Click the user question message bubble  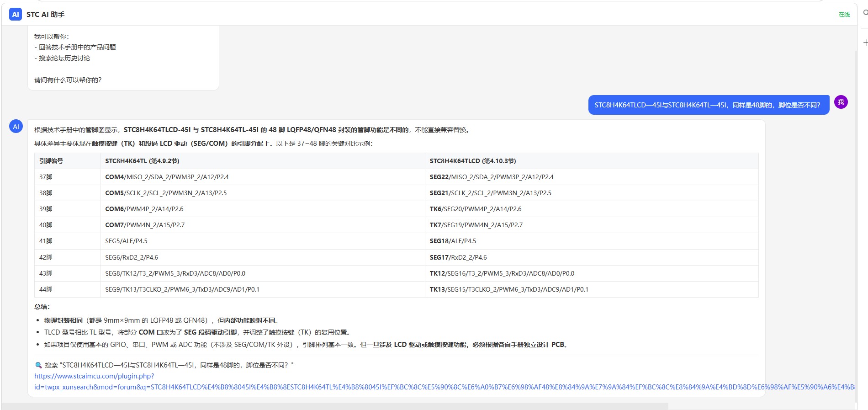[709, 105]
